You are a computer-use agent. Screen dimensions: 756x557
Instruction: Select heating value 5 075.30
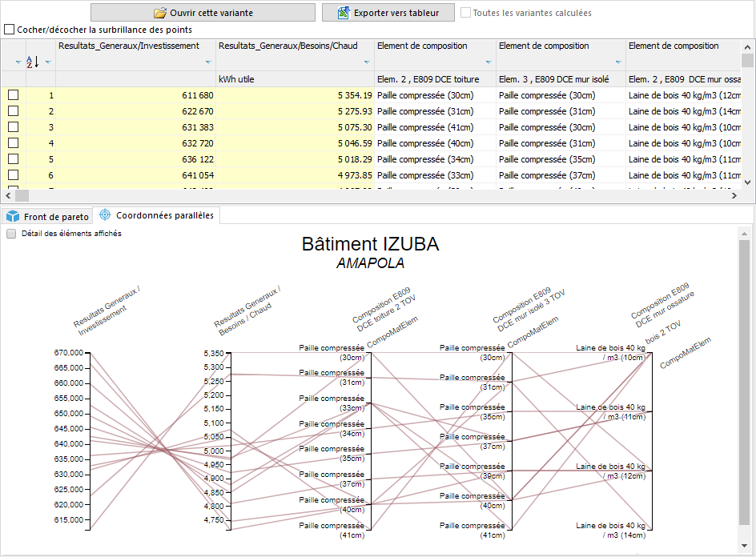pos(295,127)
